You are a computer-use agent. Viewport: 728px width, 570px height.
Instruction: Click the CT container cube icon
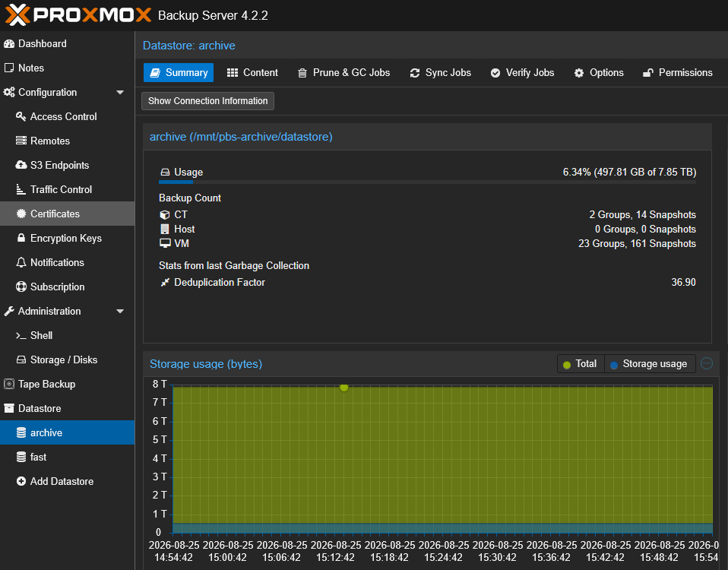tap(165, 214)
